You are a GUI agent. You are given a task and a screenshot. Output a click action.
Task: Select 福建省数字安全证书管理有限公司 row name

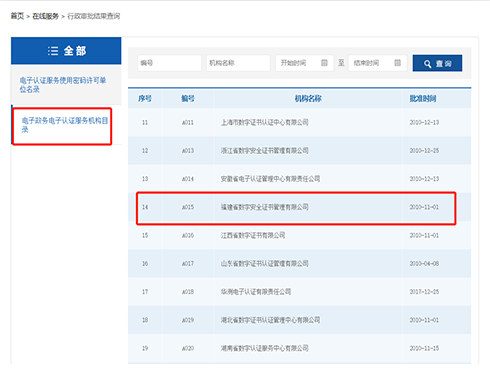coord(265,207)
